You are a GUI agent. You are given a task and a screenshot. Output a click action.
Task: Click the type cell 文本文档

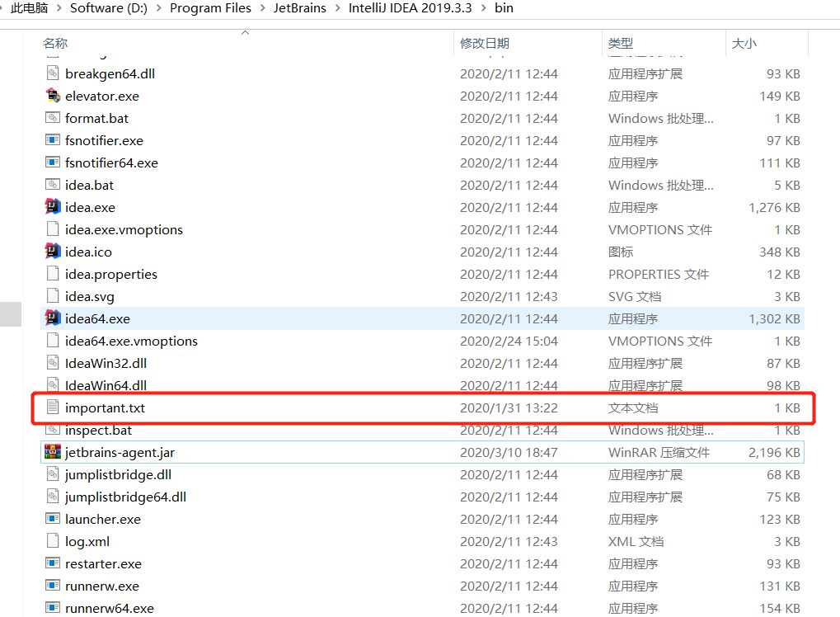pos(633,408)
